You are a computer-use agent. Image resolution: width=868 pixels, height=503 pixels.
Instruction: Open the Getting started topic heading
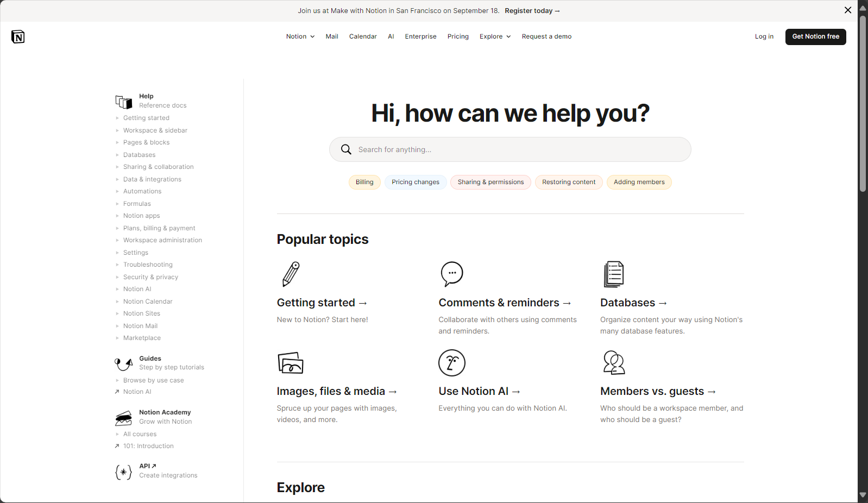322,303
